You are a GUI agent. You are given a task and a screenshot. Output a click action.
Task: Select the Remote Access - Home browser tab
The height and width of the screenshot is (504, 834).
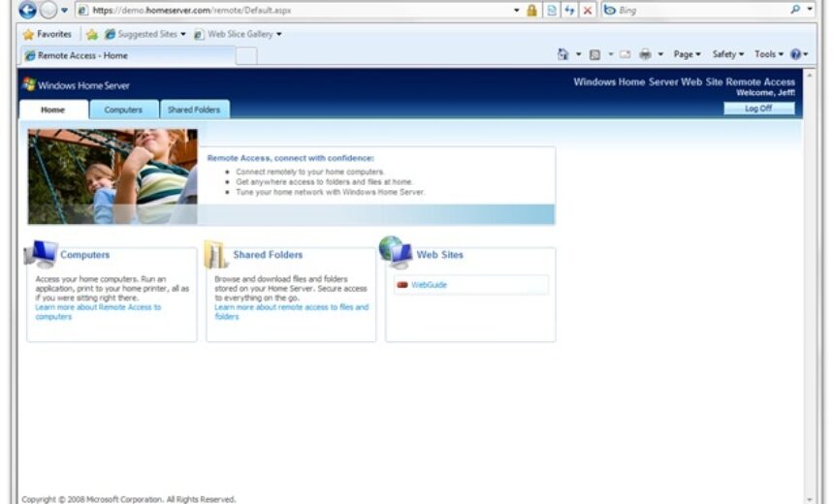coord(128,55)
